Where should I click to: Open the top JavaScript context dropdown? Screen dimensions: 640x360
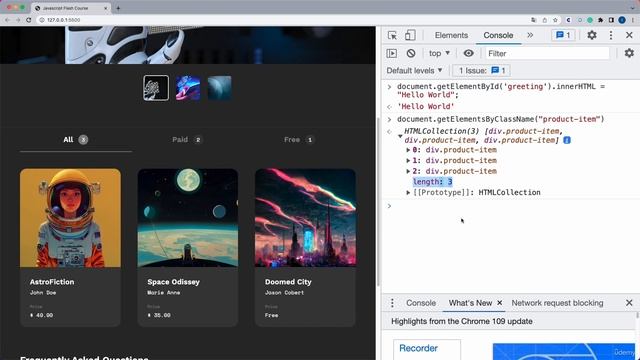pyautogui.click(x=439, y=53)
